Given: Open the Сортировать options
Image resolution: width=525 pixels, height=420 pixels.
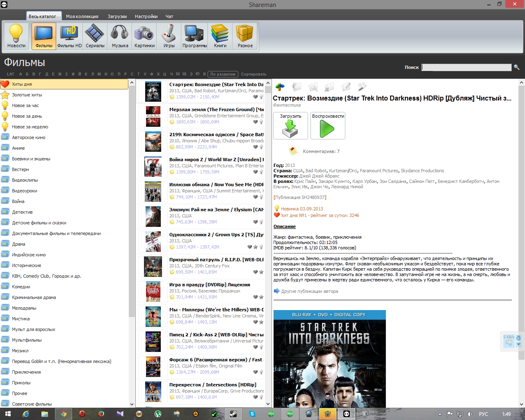Looking at the screenshot, I should pyautogui.click(x=253, y=74).
